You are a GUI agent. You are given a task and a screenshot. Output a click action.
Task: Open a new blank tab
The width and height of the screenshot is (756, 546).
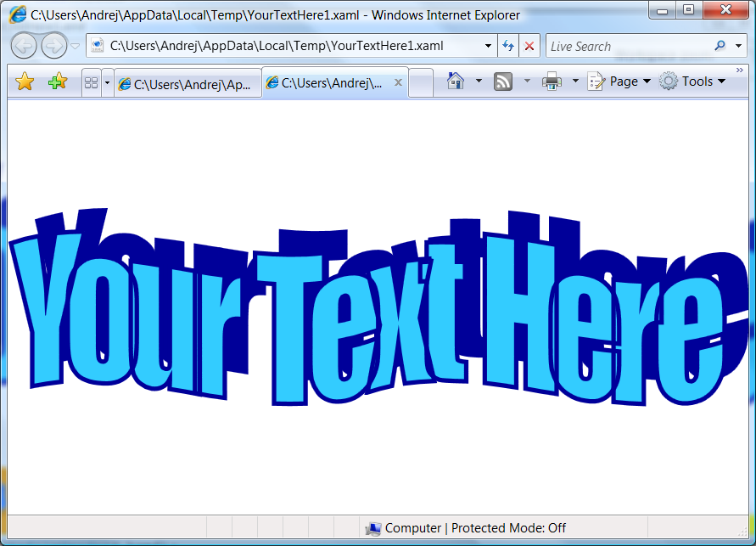[421, 83]
